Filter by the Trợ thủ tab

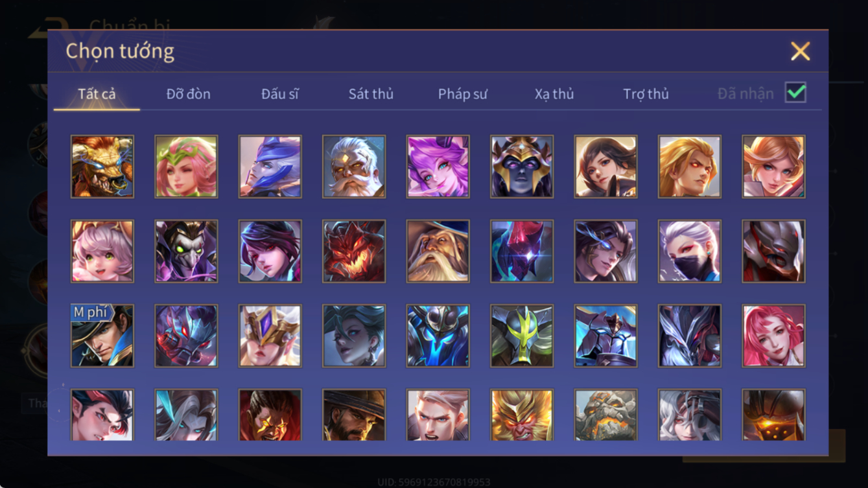point(646,94)
